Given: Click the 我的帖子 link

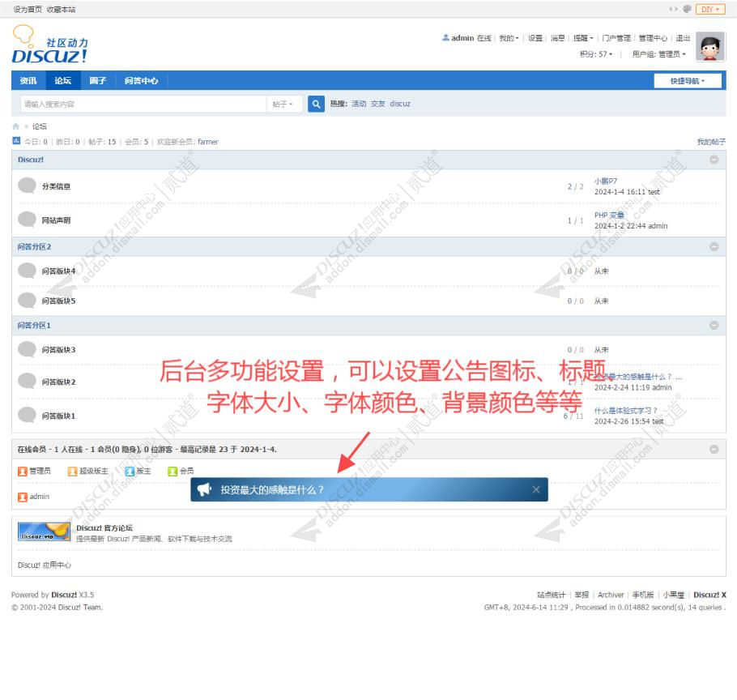Looking at the screenshot, I should [711, 142].
